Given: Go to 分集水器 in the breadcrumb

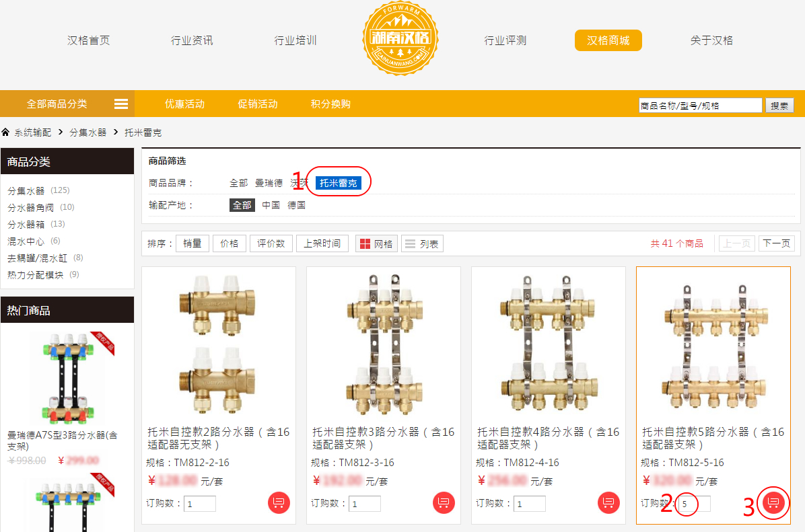Looking at the screenshot, I should (x=87, y=132).
